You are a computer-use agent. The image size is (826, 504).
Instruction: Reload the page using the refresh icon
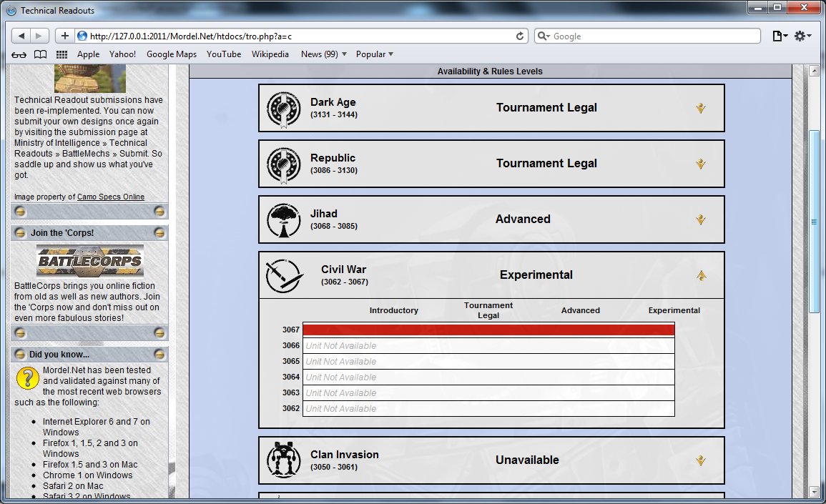[520, 36]
